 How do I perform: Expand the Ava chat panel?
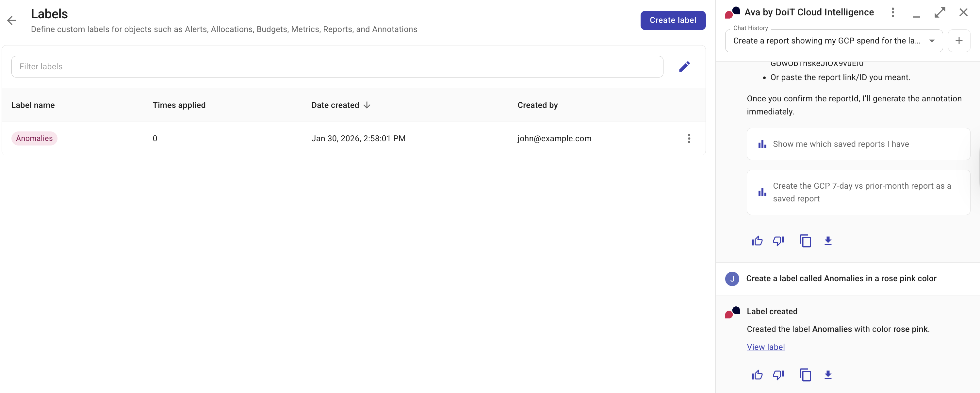click(x=940, y=12)
